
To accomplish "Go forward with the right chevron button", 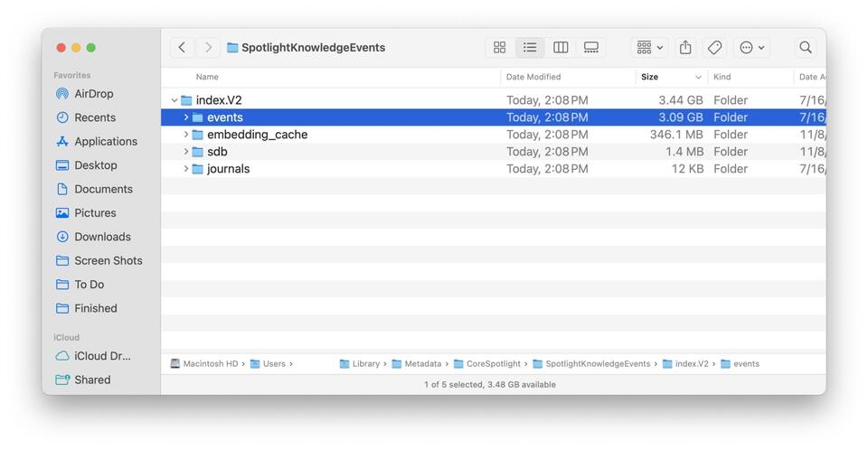I will (x=208, y=48).
